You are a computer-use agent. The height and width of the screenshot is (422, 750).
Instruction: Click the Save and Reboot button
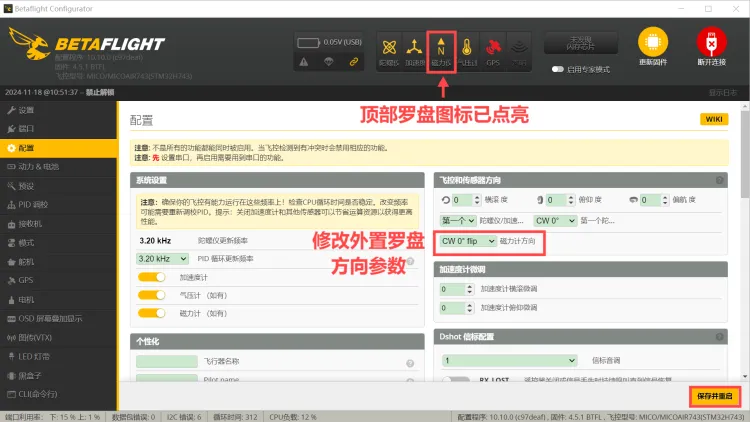pyautogui.click(x=715, y=396)
